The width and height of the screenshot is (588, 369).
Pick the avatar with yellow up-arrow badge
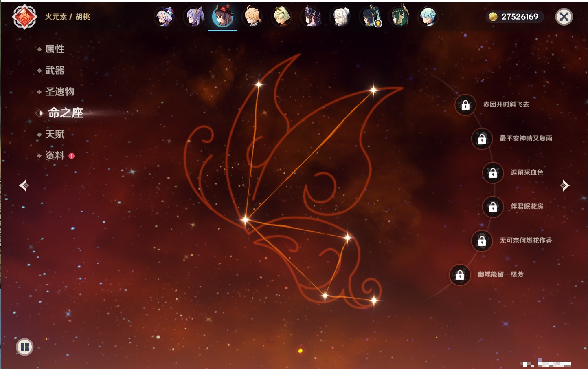(370, 17)
